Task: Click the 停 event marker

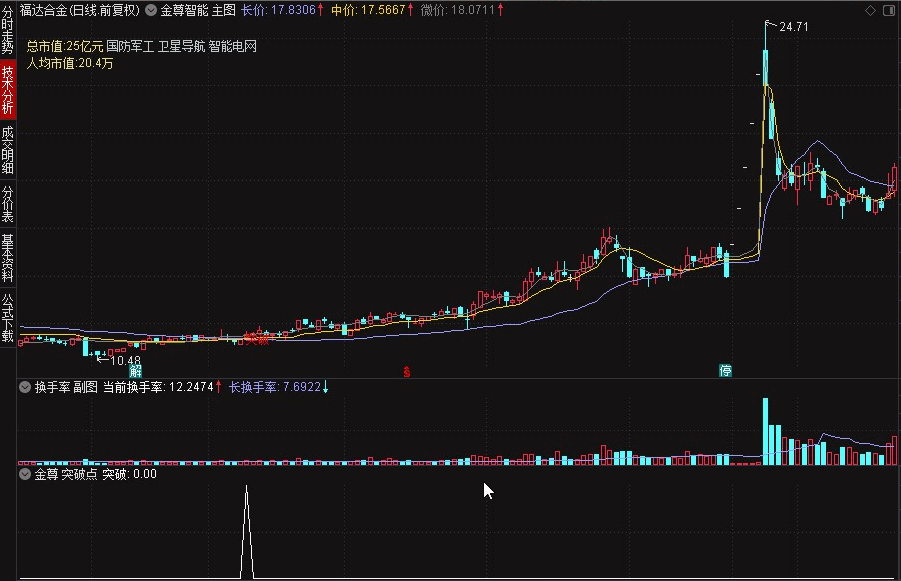Action: (x=726, y=370)
